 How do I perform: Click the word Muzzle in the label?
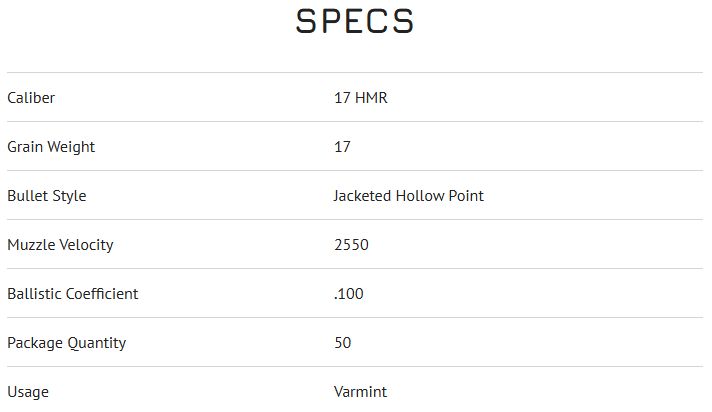(x=30, y=245)
